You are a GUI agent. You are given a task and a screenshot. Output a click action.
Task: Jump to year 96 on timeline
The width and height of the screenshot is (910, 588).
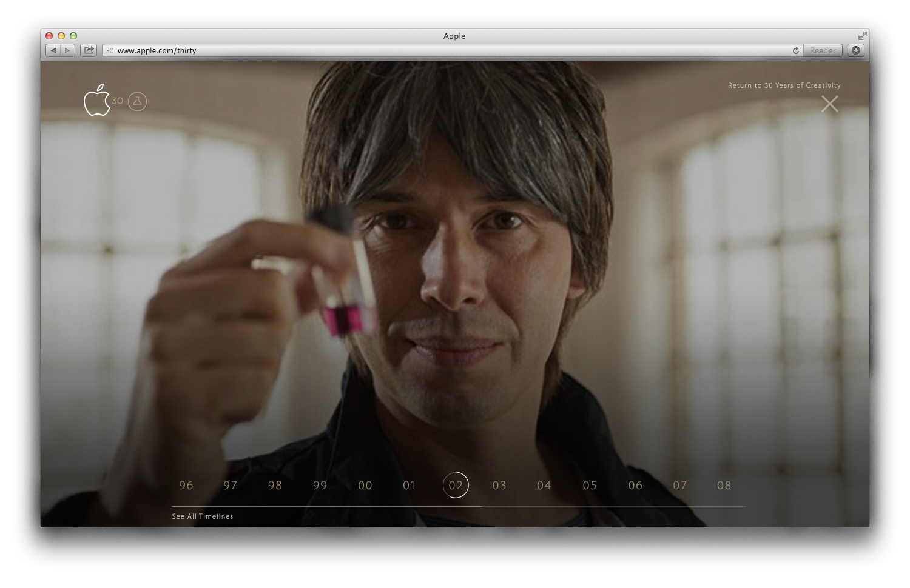click(186, 486)
